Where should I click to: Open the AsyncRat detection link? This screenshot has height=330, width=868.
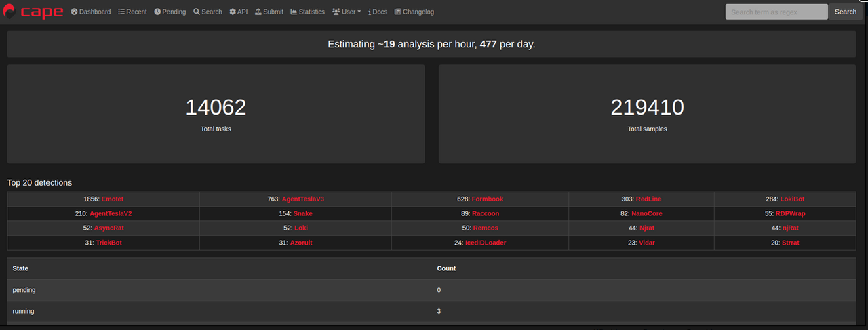(109, 228)
